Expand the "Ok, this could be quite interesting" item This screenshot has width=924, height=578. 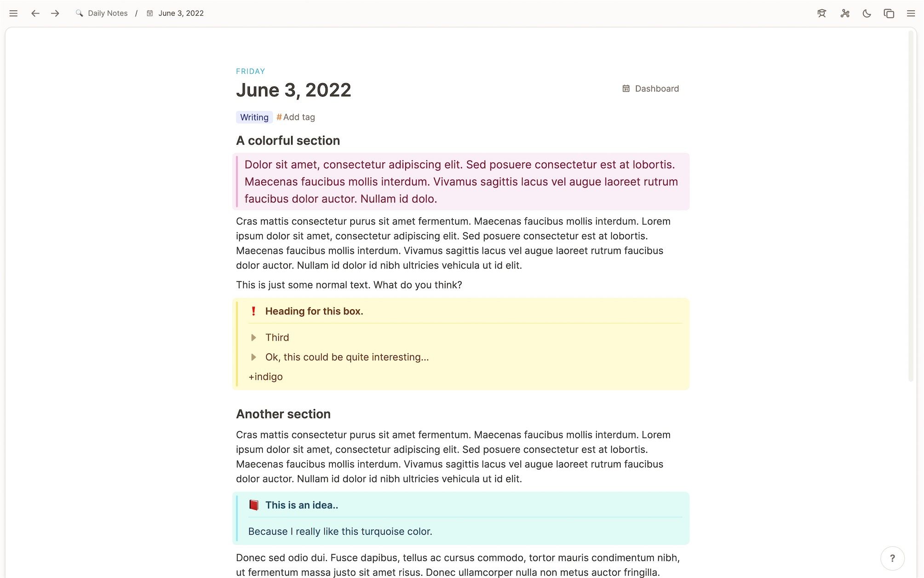point(253,357)
